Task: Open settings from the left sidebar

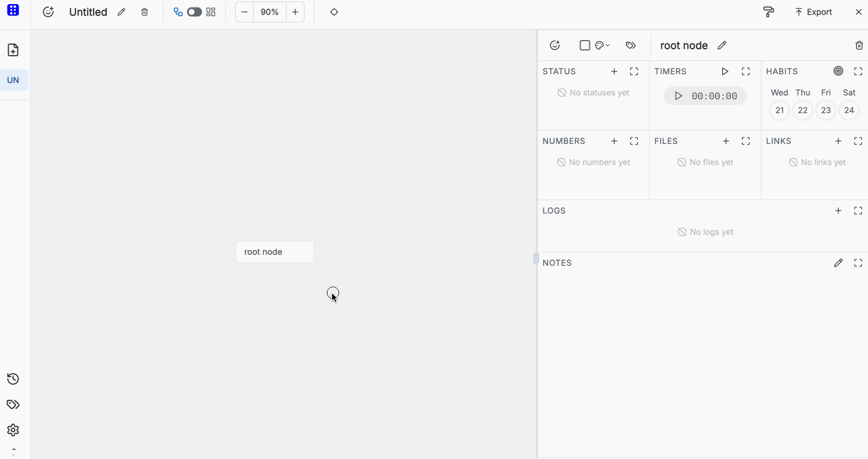Action: [13, 430]
